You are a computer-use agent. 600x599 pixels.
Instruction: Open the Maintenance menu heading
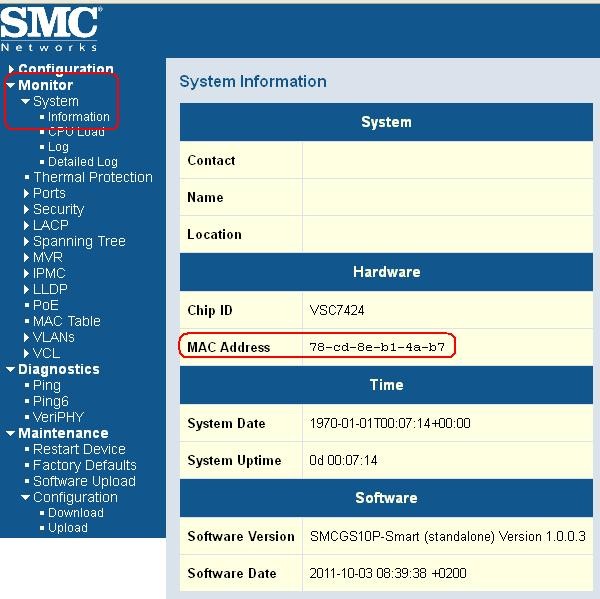tap(63, 433)
